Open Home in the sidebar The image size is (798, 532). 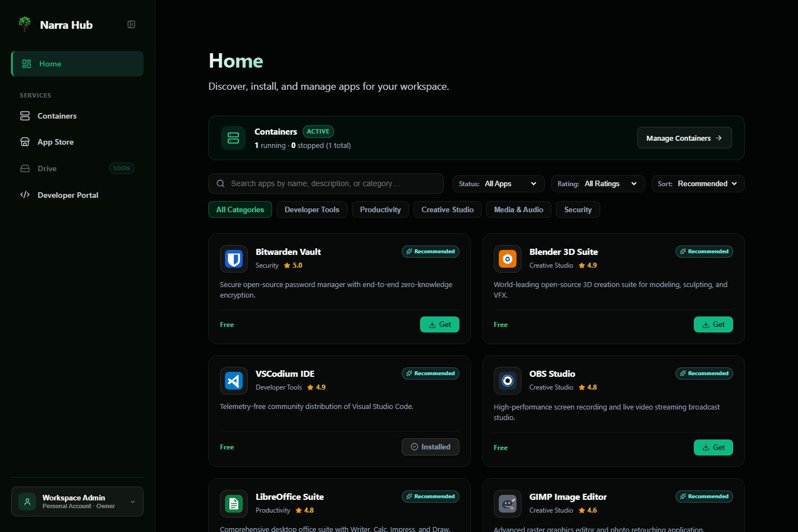tap(77, 64)
